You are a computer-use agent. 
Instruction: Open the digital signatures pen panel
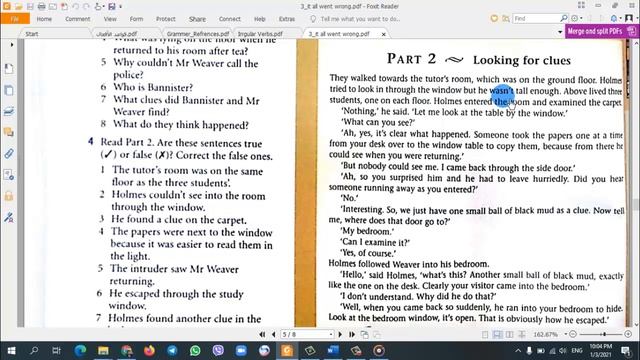point(9,217)
